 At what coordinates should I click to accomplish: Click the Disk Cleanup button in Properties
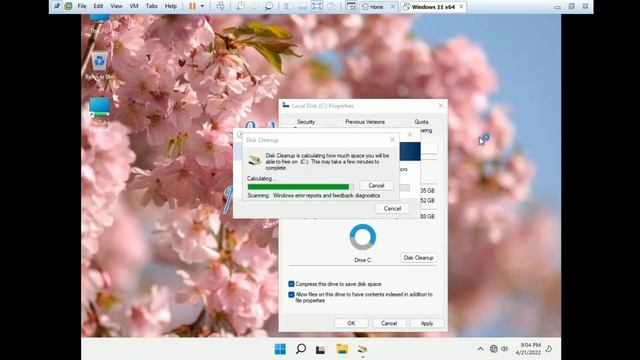click(x=418, y=258)
